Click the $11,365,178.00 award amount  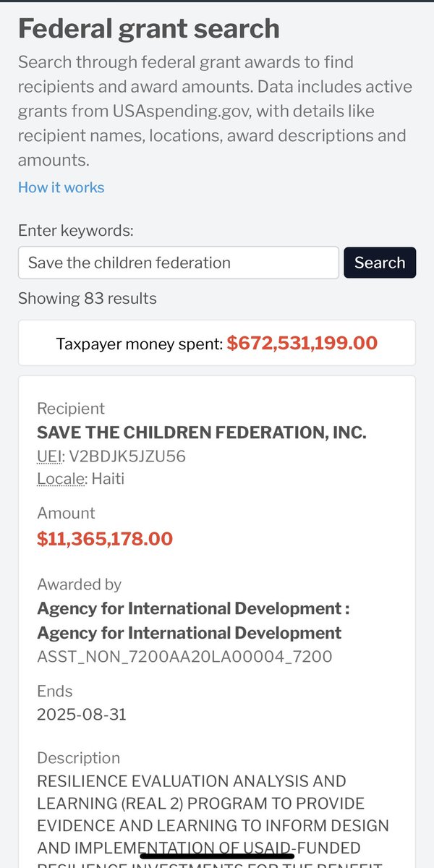(105, 539)
